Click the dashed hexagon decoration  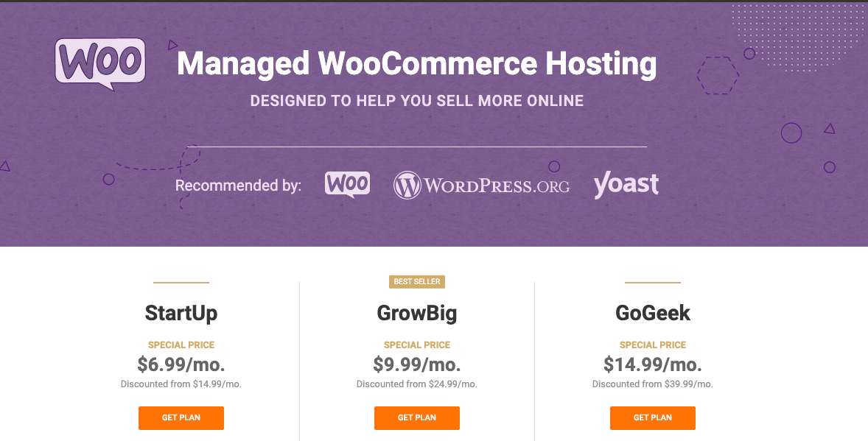pos(718,75)
